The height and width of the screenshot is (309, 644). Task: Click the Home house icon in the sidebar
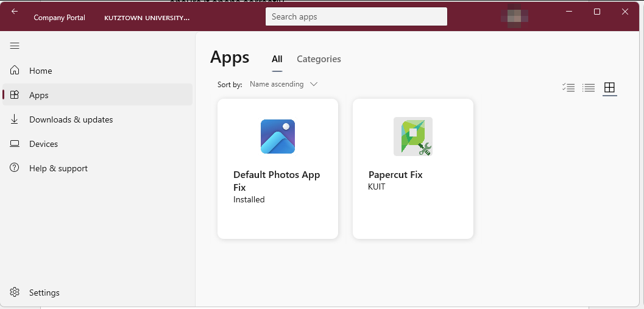pos(15,70)
